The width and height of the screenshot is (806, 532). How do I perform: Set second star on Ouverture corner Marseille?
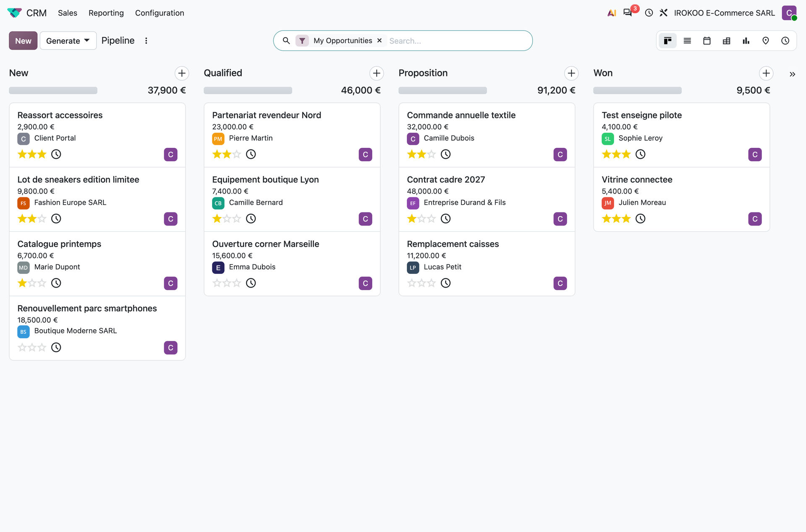[x=227, y=283]
